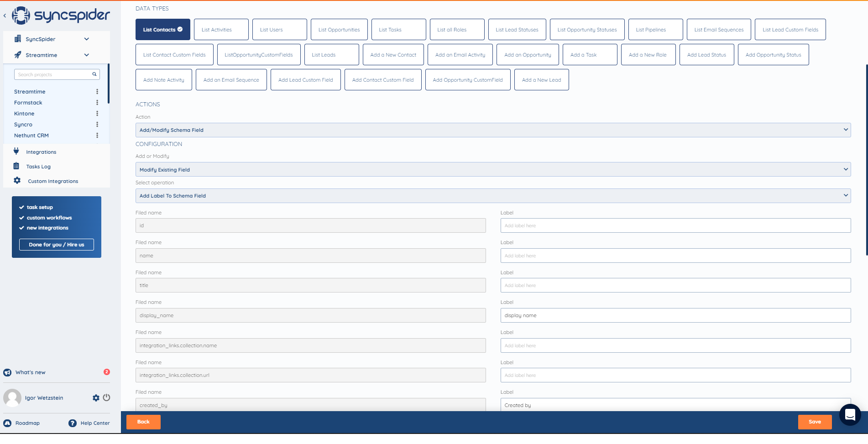Open the notifications badge showing 2
Screen dimensions: 868x444
(x=107, y=372)
